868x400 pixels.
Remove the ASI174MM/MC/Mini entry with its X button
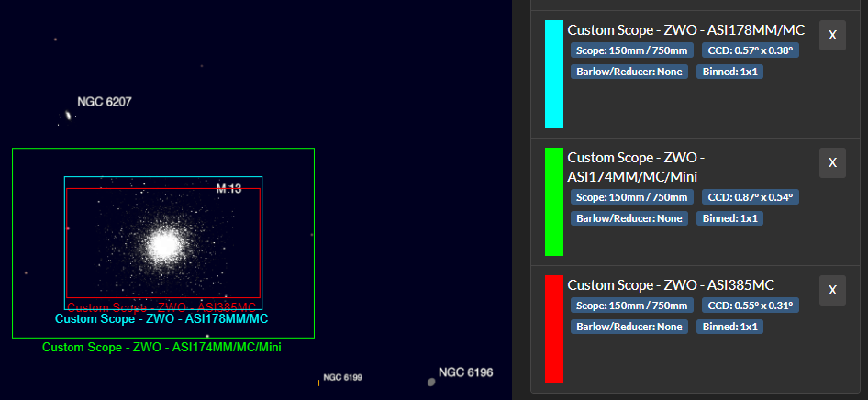832,162
